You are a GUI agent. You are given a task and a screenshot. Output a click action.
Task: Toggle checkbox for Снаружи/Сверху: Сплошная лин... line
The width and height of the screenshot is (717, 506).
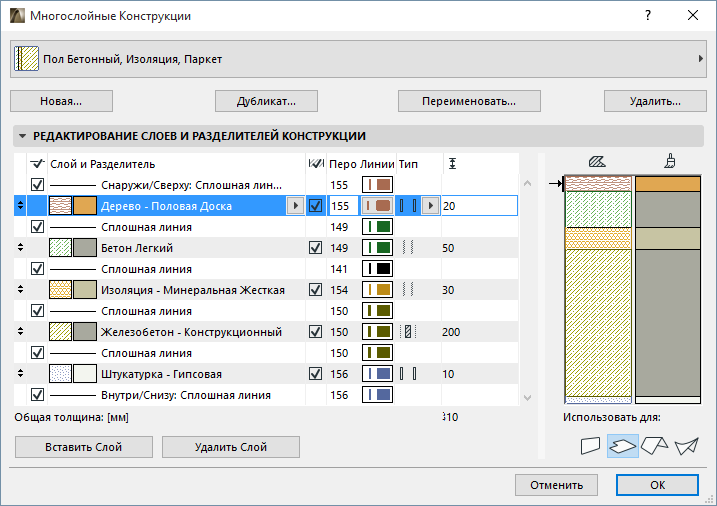[37, 185]
